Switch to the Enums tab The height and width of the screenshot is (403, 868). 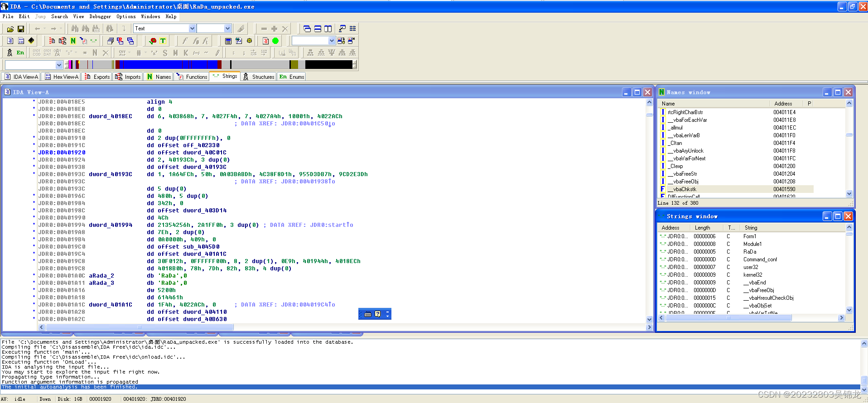pyautogui.click(x=291, y=77)
